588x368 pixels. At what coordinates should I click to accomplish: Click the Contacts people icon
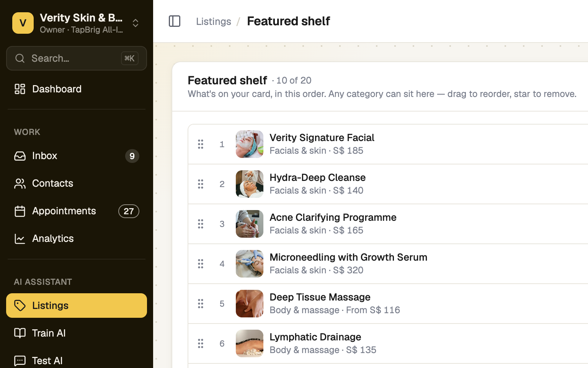(20, 183)
